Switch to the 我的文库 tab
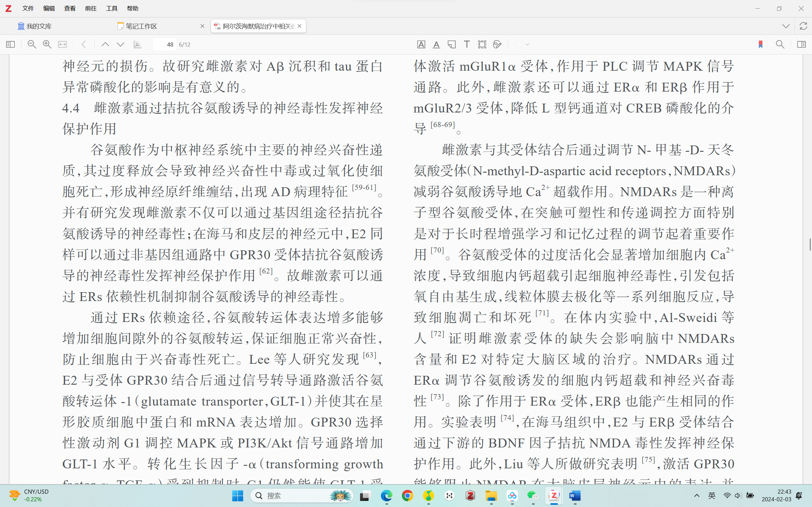Image resolution: width=812 pixels, height=507 pixels. (35, 26)
